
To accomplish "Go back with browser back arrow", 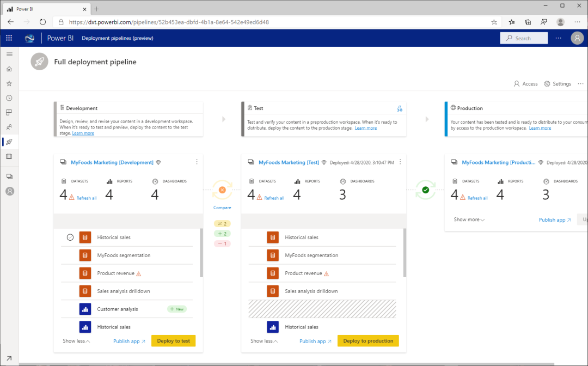I will click(x=10, y=22).
